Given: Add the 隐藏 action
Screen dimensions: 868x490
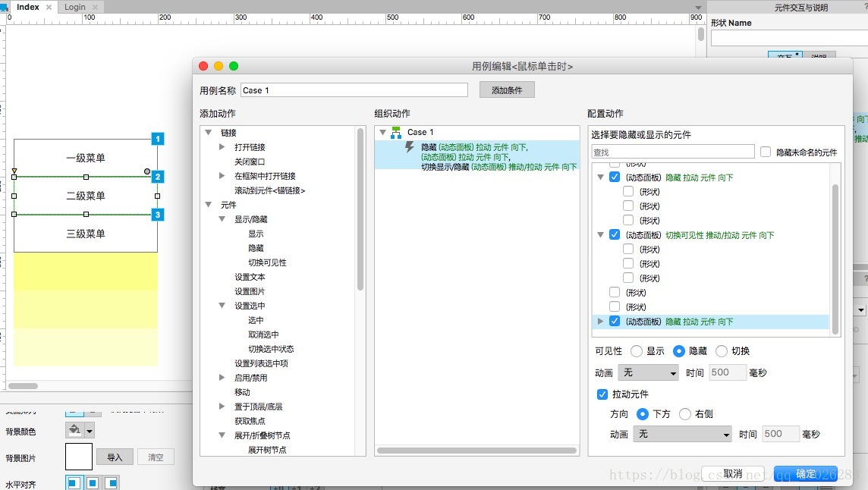Looking at the screenshot, I should pos(256,248).
